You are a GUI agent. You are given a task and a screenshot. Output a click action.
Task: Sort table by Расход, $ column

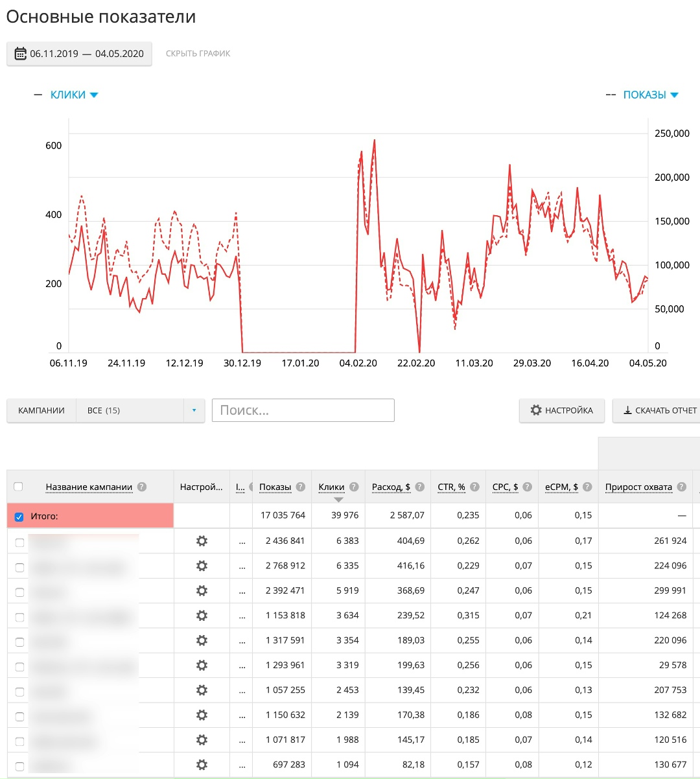point(391,487)
